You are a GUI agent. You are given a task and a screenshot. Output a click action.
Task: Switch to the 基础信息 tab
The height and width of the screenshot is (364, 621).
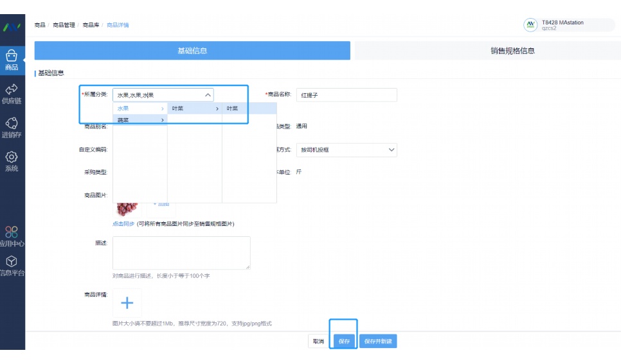192,51
